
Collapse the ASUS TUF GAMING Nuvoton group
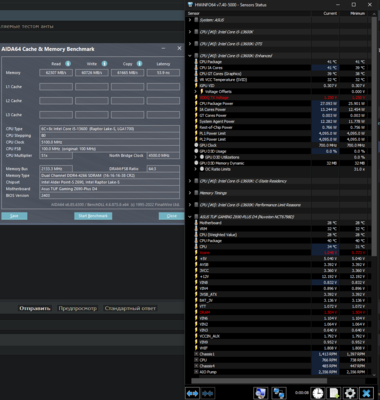pos(190,217)
